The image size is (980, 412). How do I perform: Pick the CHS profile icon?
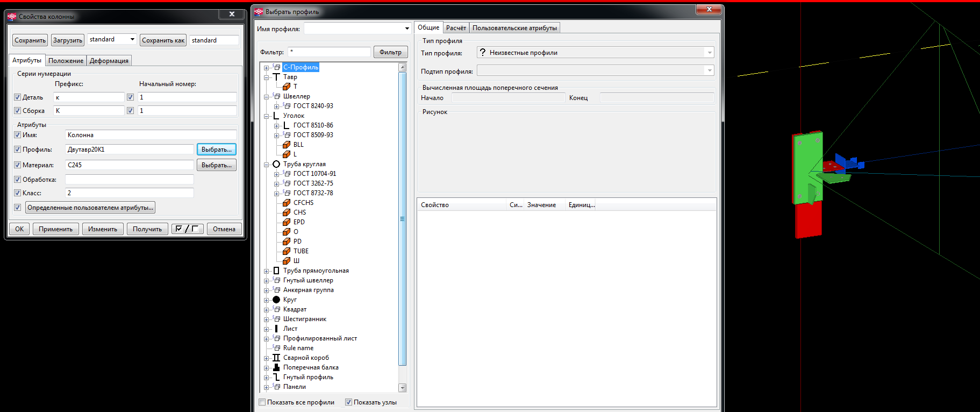coord(287,212)
